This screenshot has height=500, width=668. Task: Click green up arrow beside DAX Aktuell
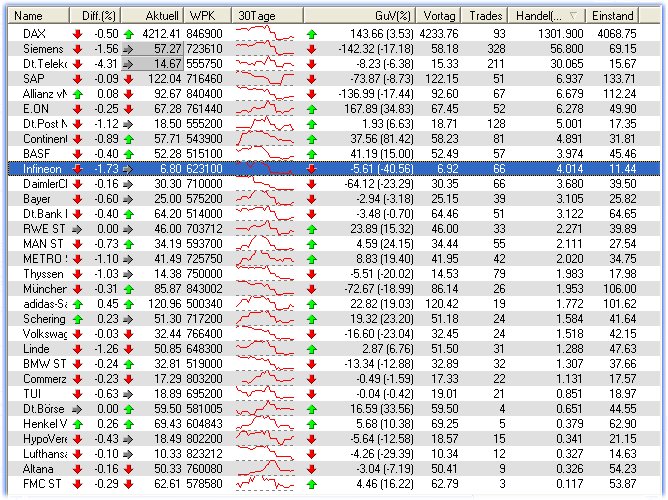coord(128,34)
